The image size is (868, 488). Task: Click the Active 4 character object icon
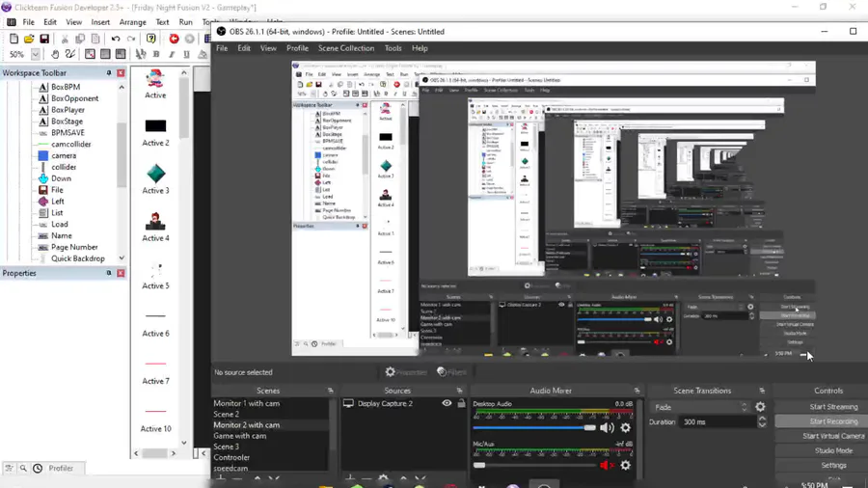(155, 221)
